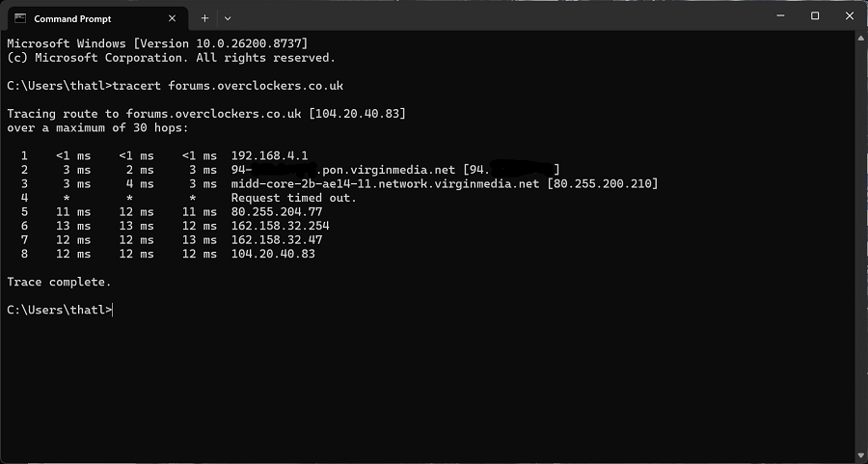Click the Command Prompt terminal icon in tab
Screen dimensions: 868x464
[20, 18]
